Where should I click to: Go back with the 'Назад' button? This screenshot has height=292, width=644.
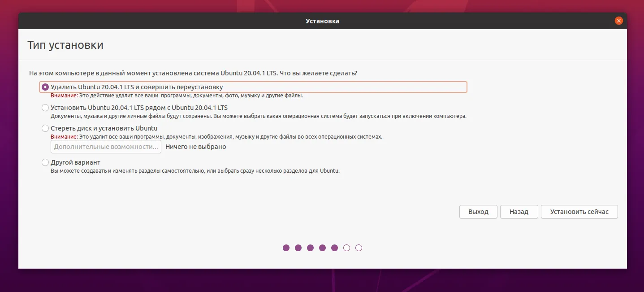point(519,212)
